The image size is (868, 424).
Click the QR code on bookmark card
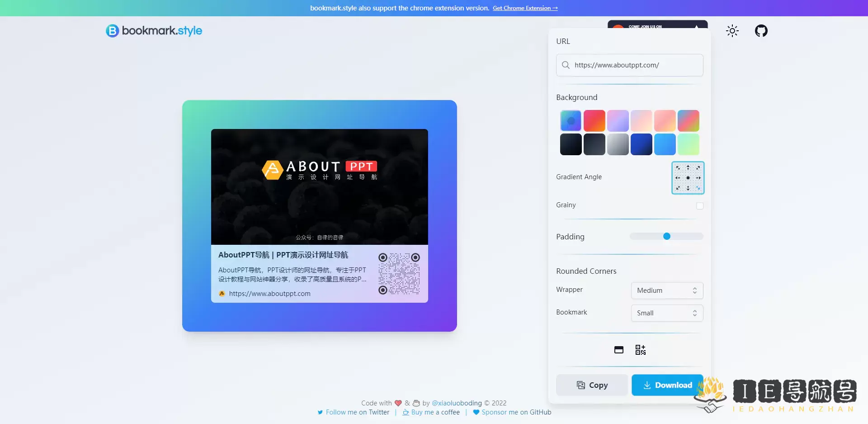[399, 274]
